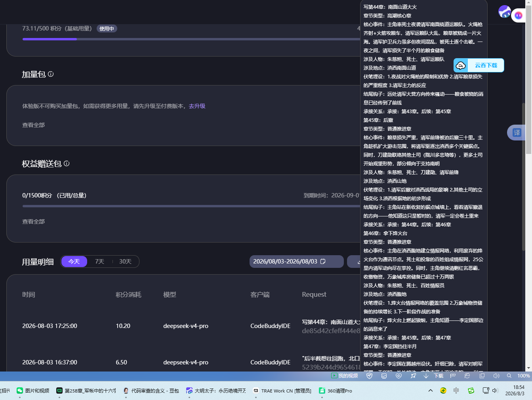532x400 pixels.
Task: Click the 0/1500积分 progress bar
Action: click(191, 206)
